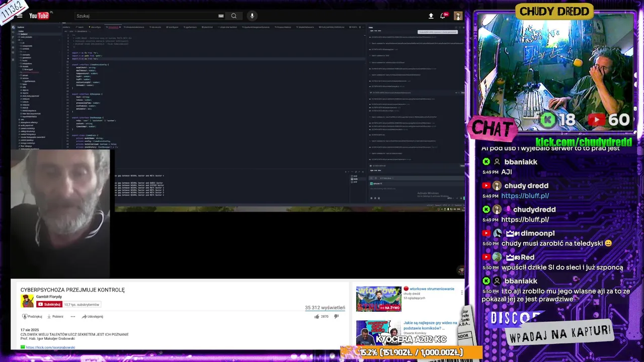The height and width of the screenshot is (362, 644).
Task: Open Gambit Florydy channel avatar
Action: click(x=27, y=301)
